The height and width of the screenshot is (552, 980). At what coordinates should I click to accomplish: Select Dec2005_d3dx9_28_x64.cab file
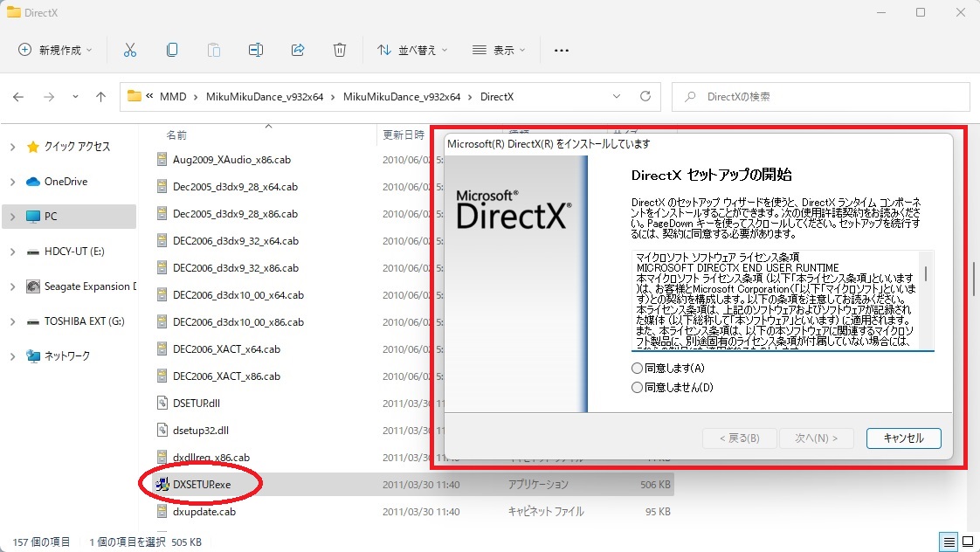tap(235, 187)
